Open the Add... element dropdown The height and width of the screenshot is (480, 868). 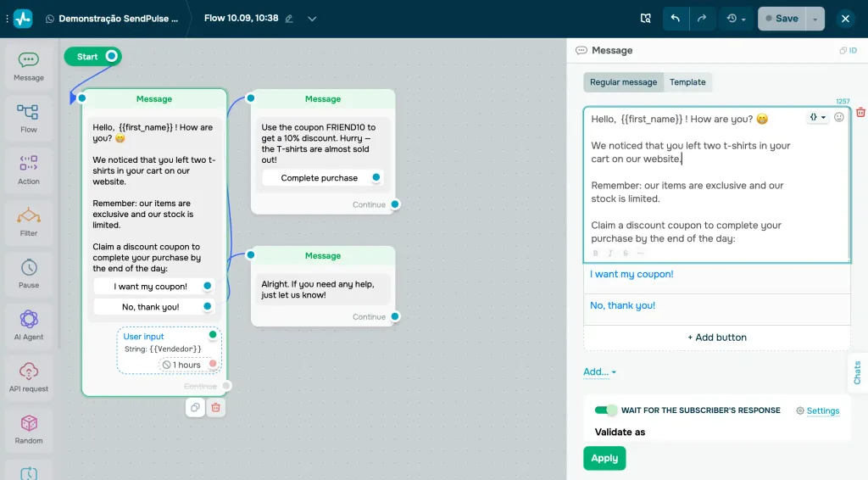point(599,372)
